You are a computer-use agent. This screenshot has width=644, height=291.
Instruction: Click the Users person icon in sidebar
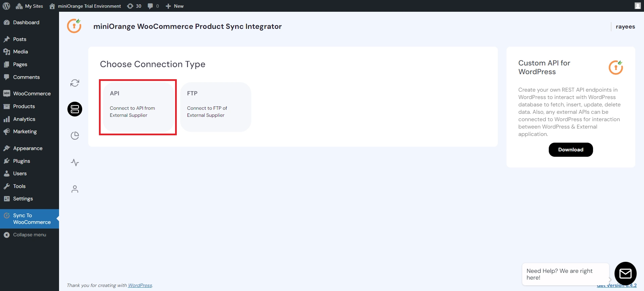coord(7,174)
